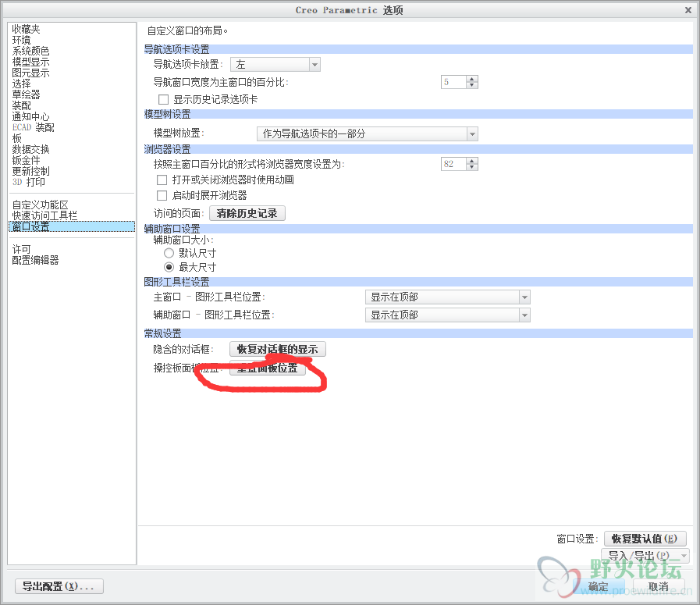Open 主窗口 图形工具栏位置 dropdown

click(447, 297)
